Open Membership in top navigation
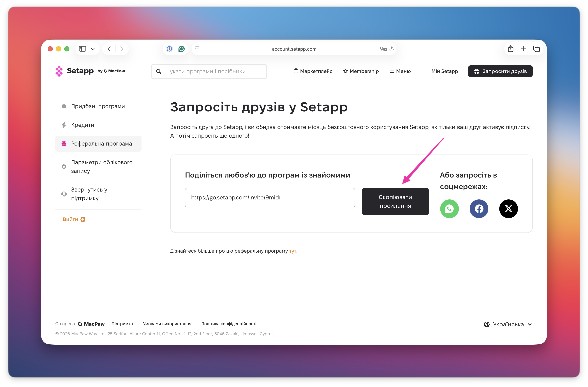This screenshot has height=387, width=588. 361,71
